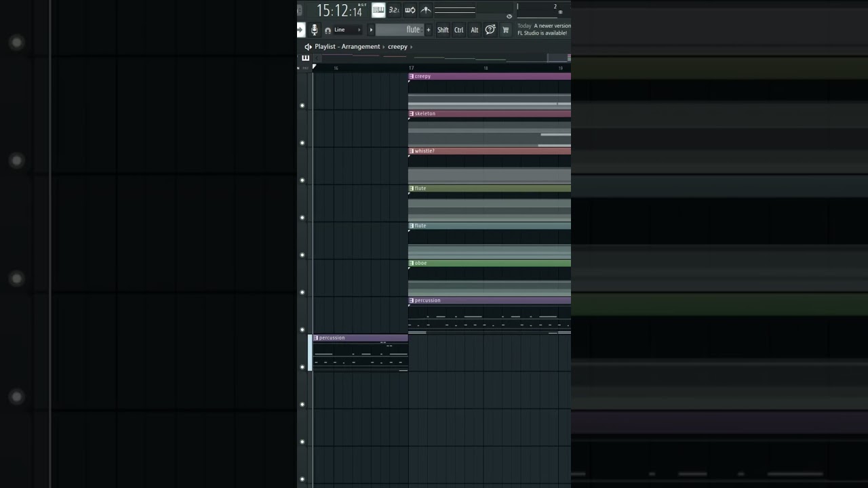Click the 15:12:14 time display
Screen dimensions: 868x488
(339, 10)
